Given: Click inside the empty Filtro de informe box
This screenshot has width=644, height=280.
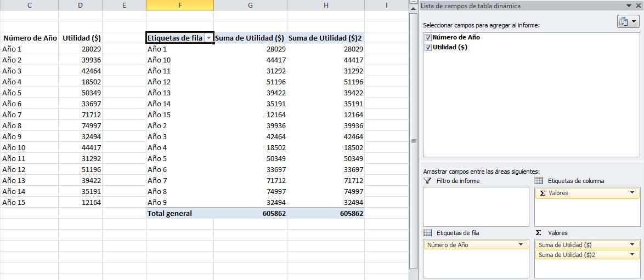Looking at the screenshot, I should pyautogui.click(x=476, y=207).
